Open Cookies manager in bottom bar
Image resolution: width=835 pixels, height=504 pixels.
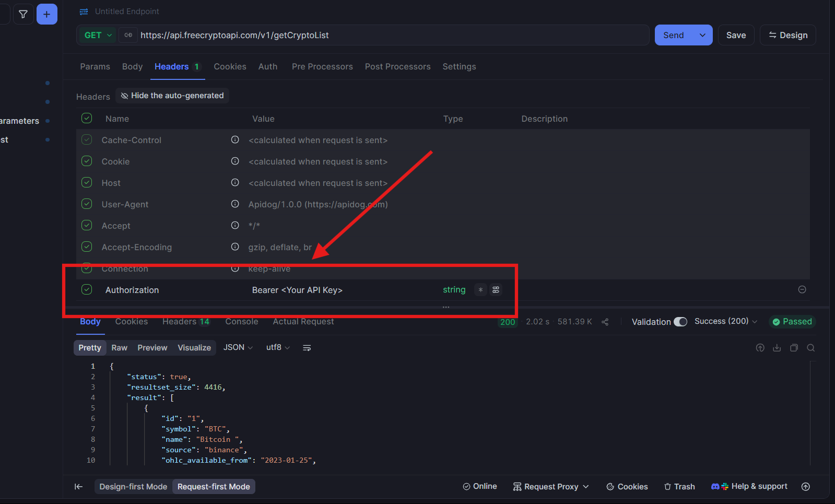tap(627, 487)
